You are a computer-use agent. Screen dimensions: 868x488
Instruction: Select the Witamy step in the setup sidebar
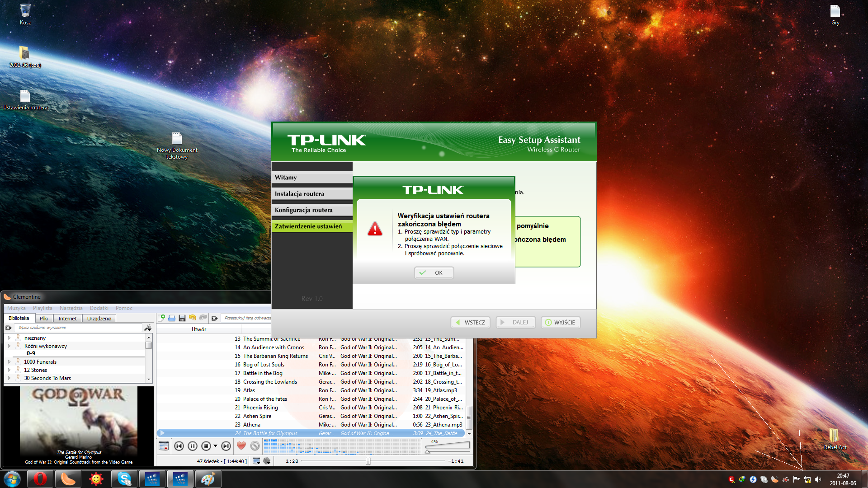(312, 178)
